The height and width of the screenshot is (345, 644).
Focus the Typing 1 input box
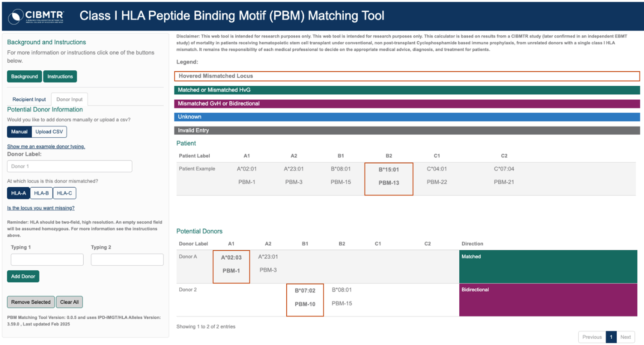(x=47, y=259)
